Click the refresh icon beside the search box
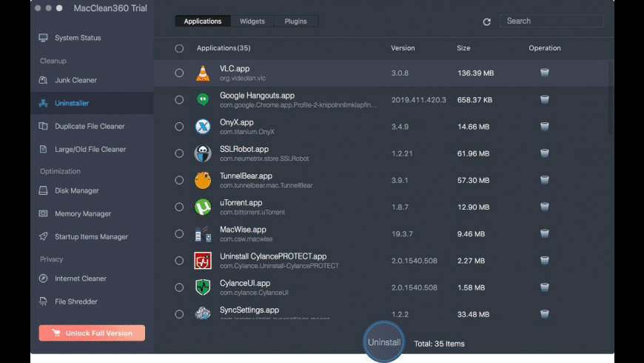 click(x=486, y=21)
